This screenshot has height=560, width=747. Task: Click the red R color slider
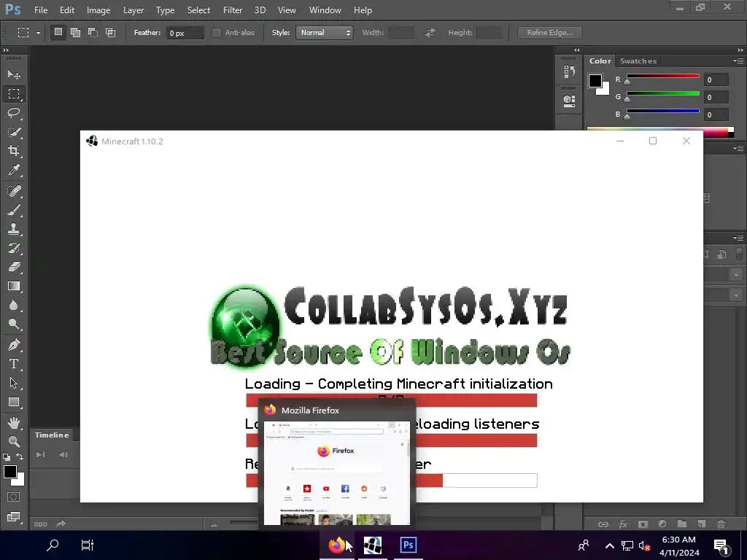(662, 76)
